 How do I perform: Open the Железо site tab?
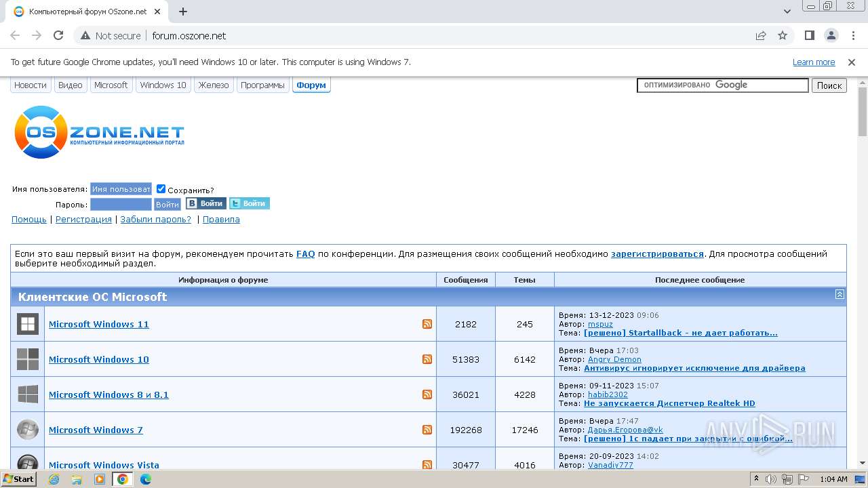(x=214, y=85)
